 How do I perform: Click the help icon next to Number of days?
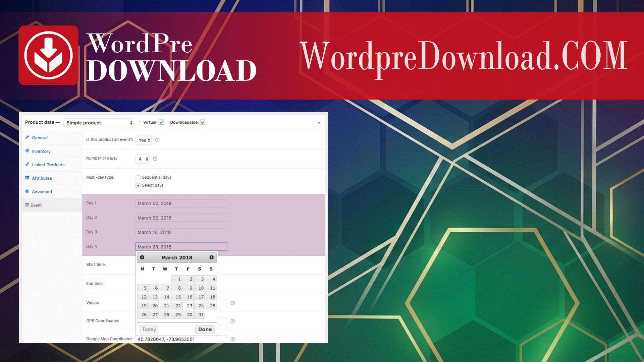click(155, 159)
